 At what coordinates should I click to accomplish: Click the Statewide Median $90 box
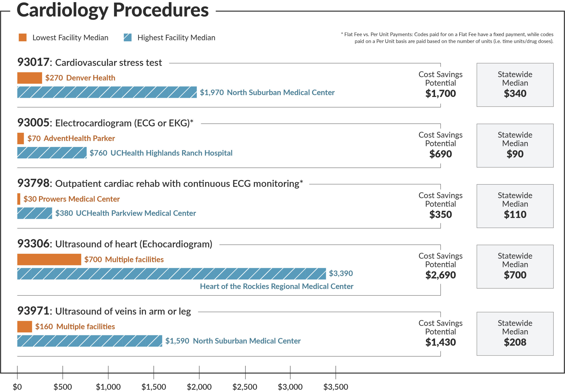click(515, 145)
